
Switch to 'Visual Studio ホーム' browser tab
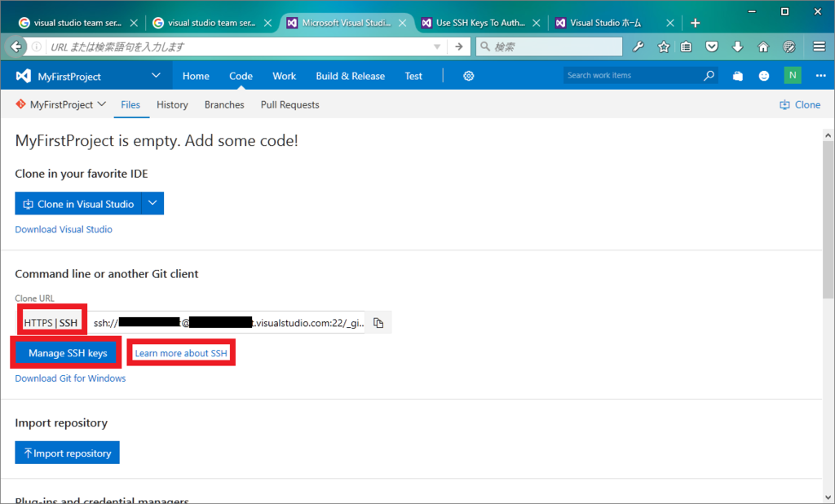pos(606,23)
